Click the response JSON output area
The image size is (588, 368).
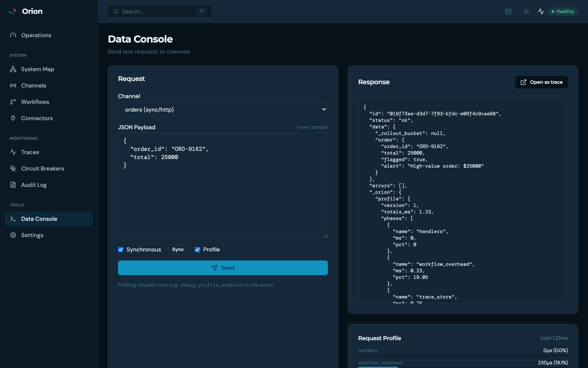463,201
